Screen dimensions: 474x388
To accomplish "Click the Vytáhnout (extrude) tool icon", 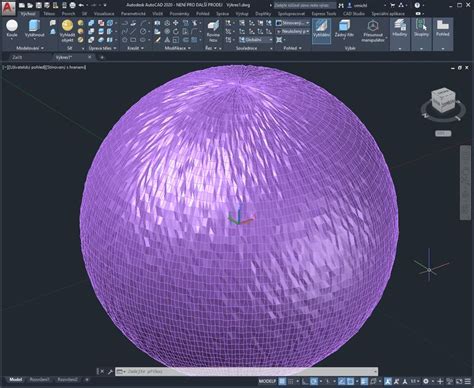I will point(34,26).
